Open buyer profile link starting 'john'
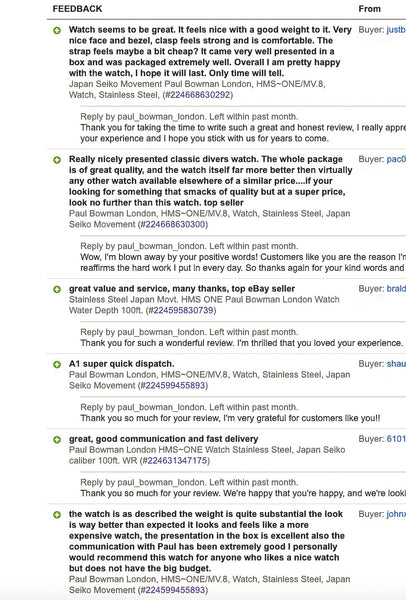406x600 pixels. click(x=396, y=514)
